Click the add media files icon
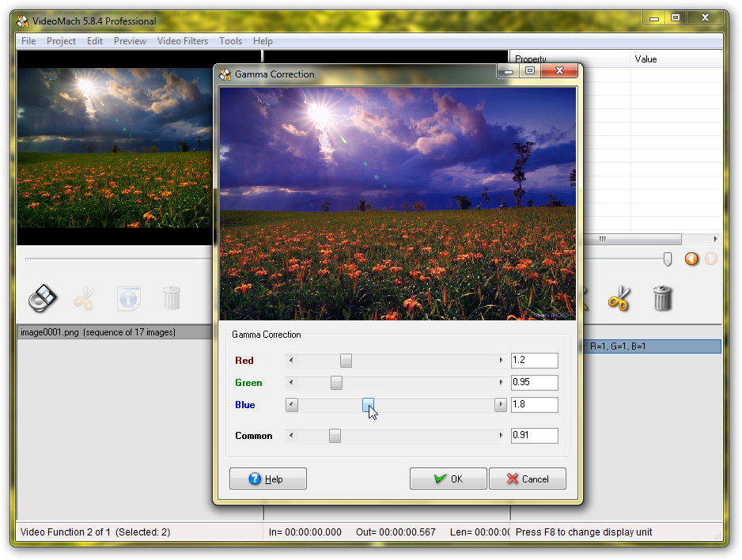The height and width of the screenshot is (560, 742). (x=43, y=298)
